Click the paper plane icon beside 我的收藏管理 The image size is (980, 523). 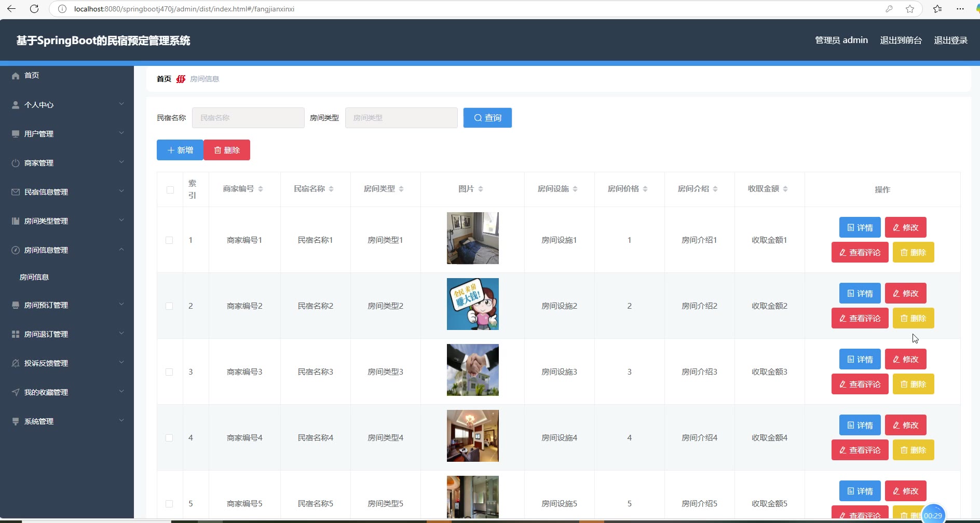tap(16, 392)
